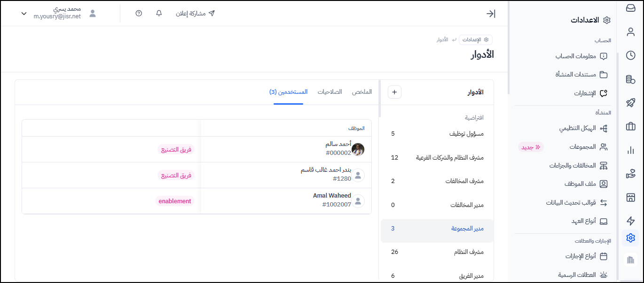
Task: Switch to the الملخص tab
Action: click(x=362, y=92)
